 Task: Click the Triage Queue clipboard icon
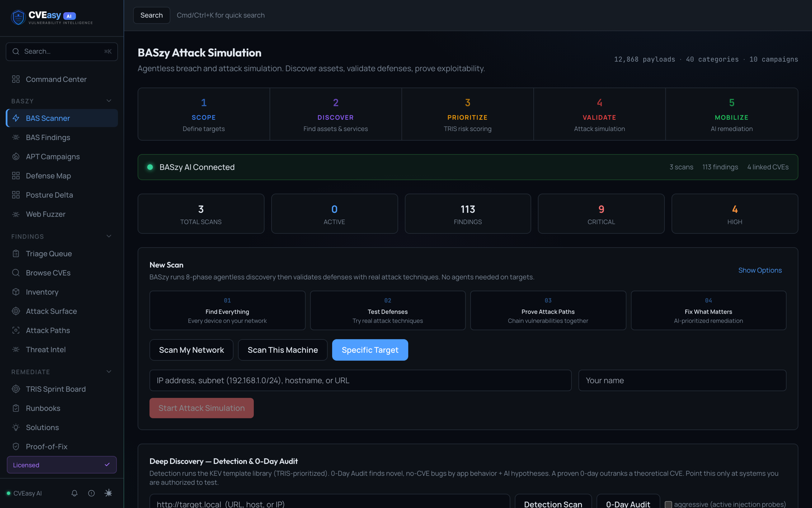point(16,254)
